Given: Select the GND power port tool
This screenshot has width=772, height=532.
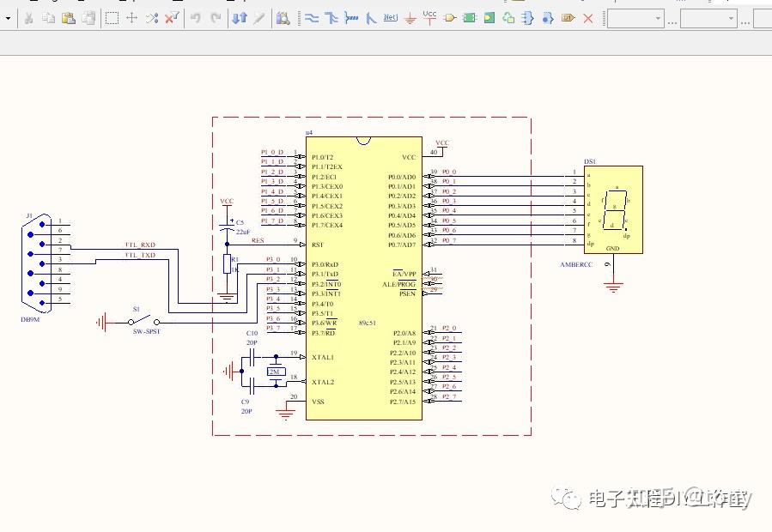Looking at the screenshot, I should click(x=409, y=17).
